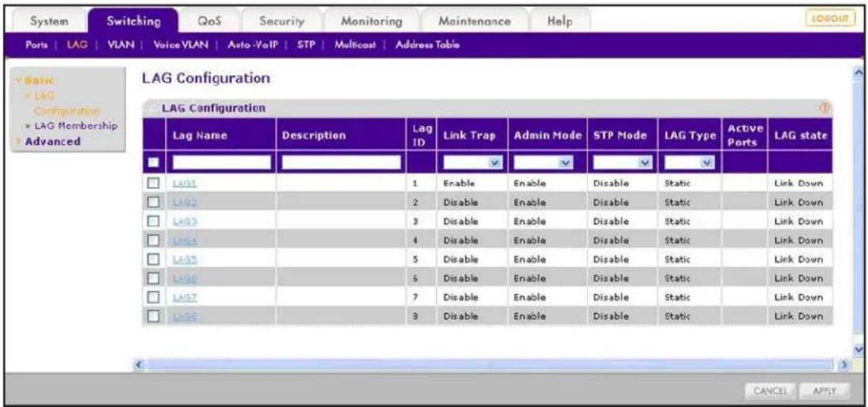
Task: Check the box for LAG2 row
Action: click(153, 202)
